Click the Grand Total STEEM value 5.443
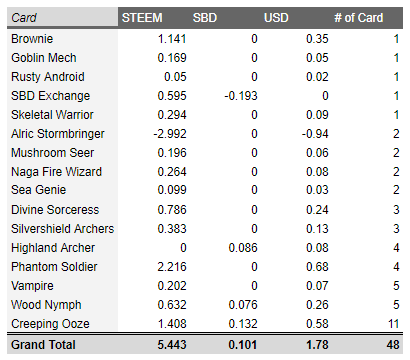 click(x=172, y=345)
